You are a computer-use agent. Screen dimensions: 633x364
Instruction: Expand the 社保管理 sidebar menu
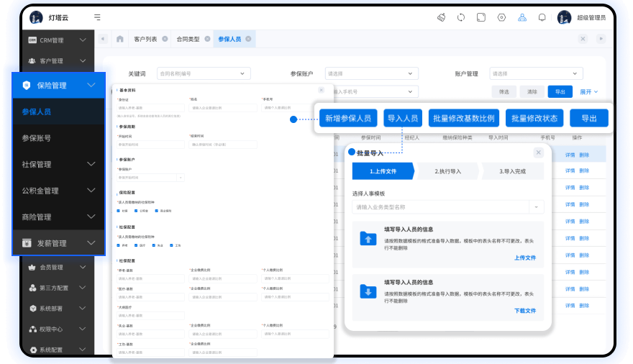tap(59, 164)
